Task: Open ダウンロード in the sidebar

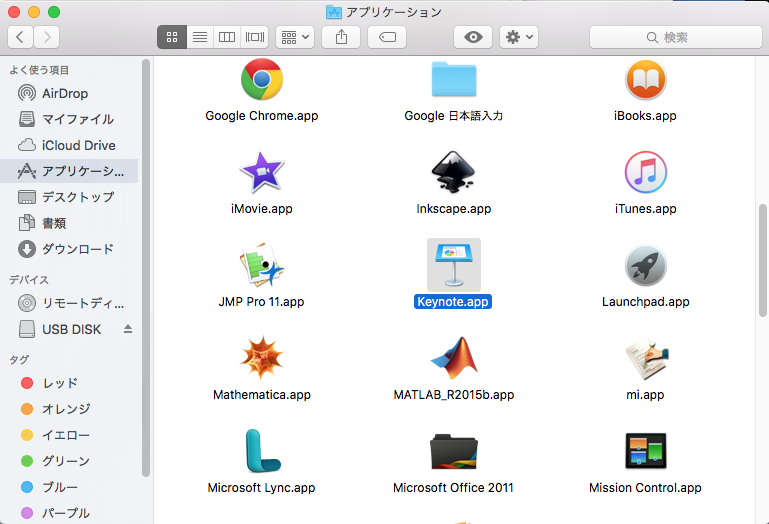Action: pyautogui.click(x=69, y=249)
